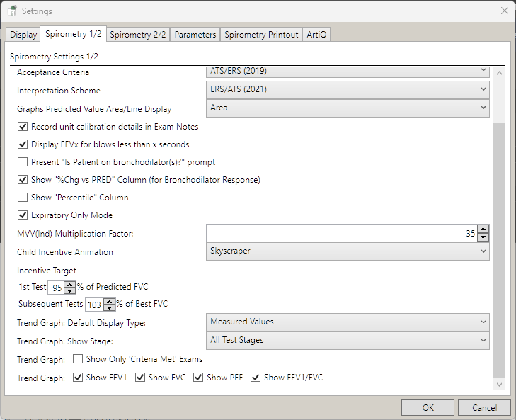Toggle Record unit calibration details checkbox
This screenshot has width=516, height=420.
(x=23, y=127)
